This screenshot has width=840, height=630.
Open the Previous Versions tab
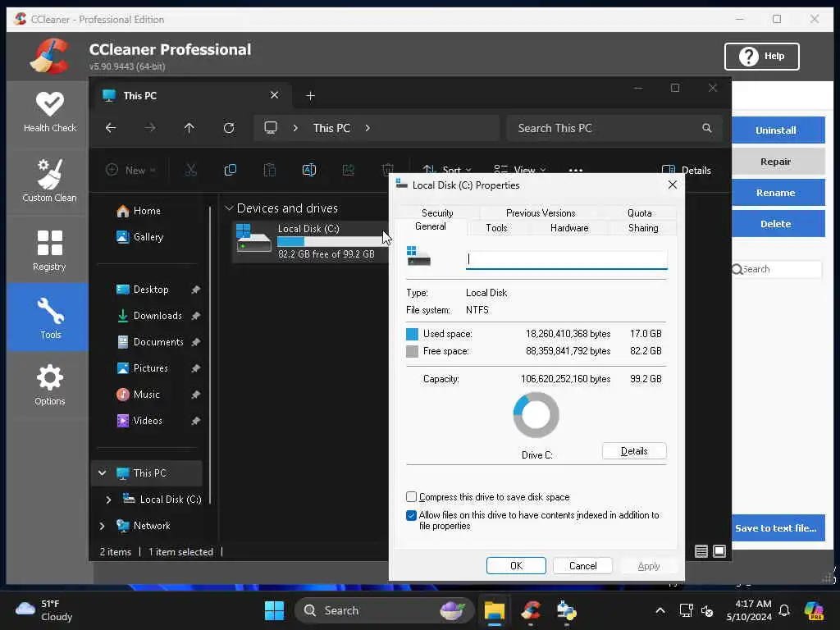click(541, 212)
